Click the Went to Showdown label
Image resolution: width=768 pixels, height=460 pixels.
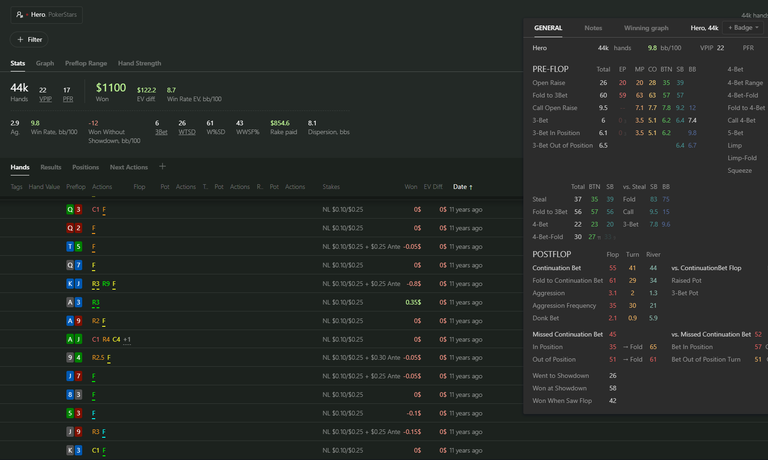pyautogui.click(x=561, y=376)
